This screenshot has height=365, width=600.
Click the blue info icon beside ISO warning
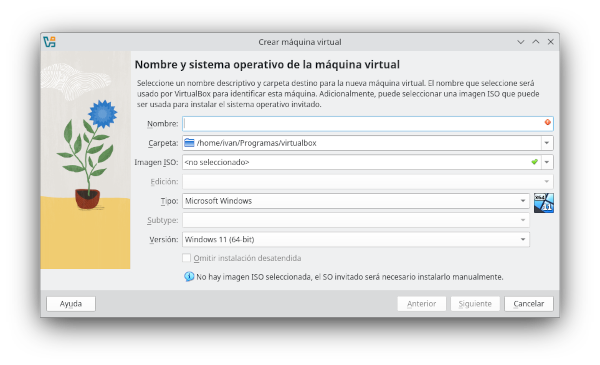coord(189,276)
